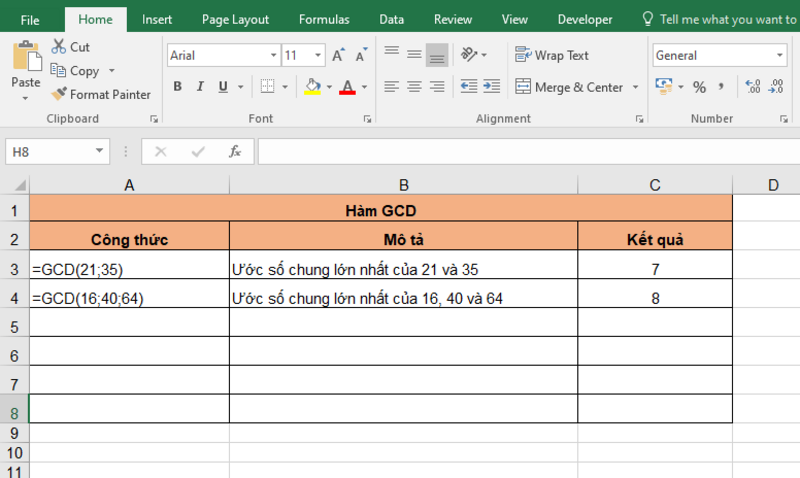Image resolution: width=800 pixels, height=478 pixels.
Task: Click the formula bar cancel X icon
Action: [x=161, y=152]
